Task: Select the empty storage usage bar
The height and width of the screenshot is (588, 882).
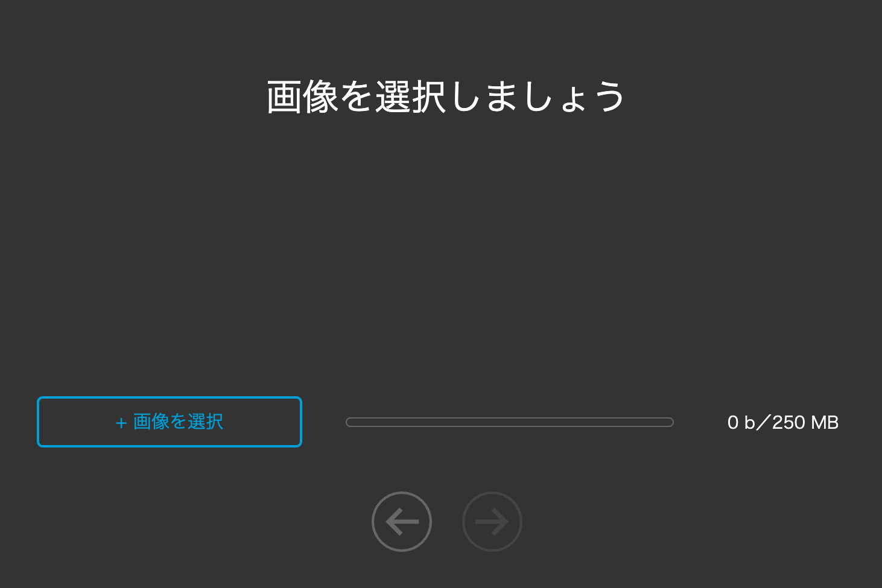Action: pos(510,422)
